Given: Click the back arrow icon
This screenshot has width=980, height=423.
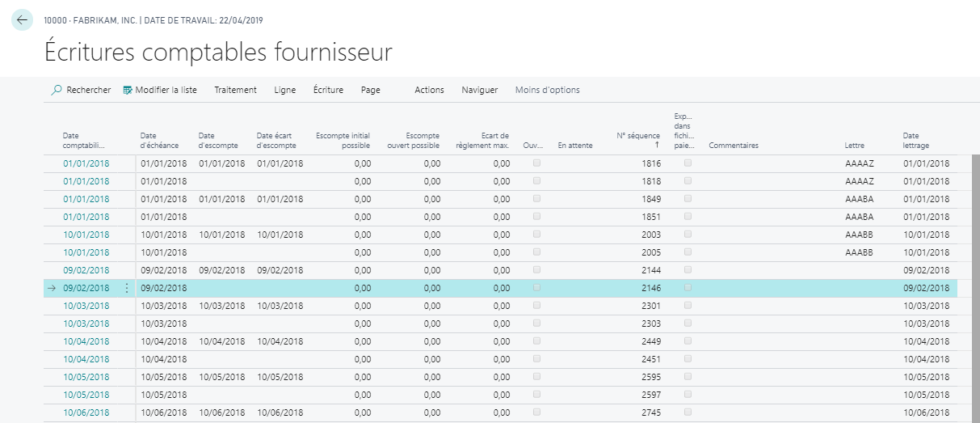Looking at the screenshot, I should [x=22, y=20].
